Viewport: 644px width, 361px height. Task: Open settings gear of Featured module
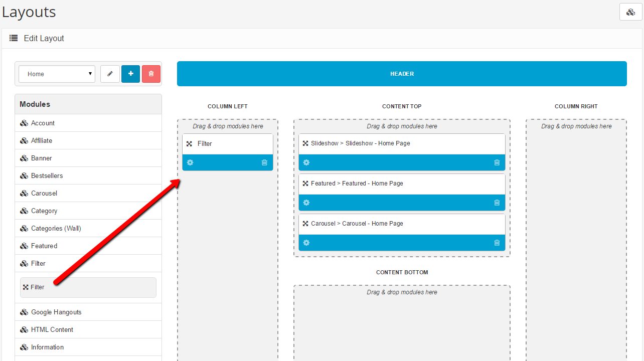pos(306,203)
